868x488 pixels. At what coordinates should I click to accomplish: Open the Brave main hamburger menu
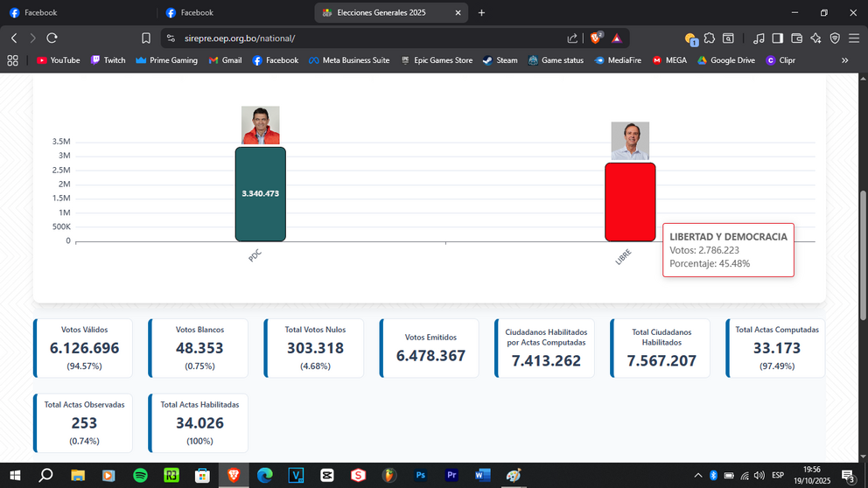854,38
